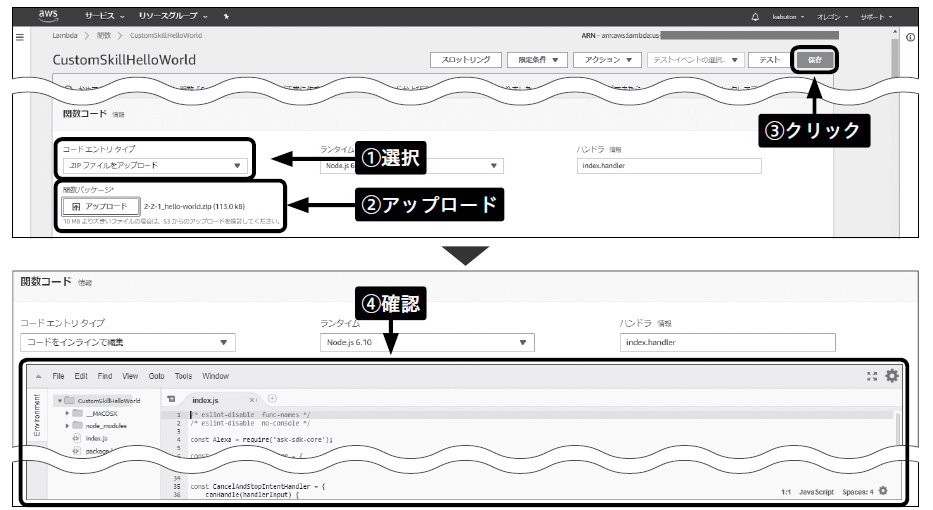Viewport: 933px width, 510px height.
Task: Go to 関数 in the breadcrumb
Action: pyautogui.click(x=104, y=36)
